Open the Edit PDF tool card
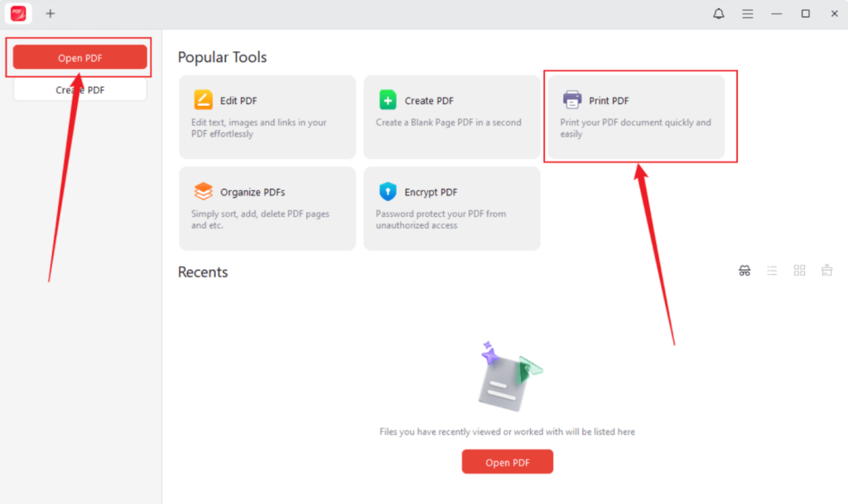Screen dimensions: 848x504 tap(267, 117)
